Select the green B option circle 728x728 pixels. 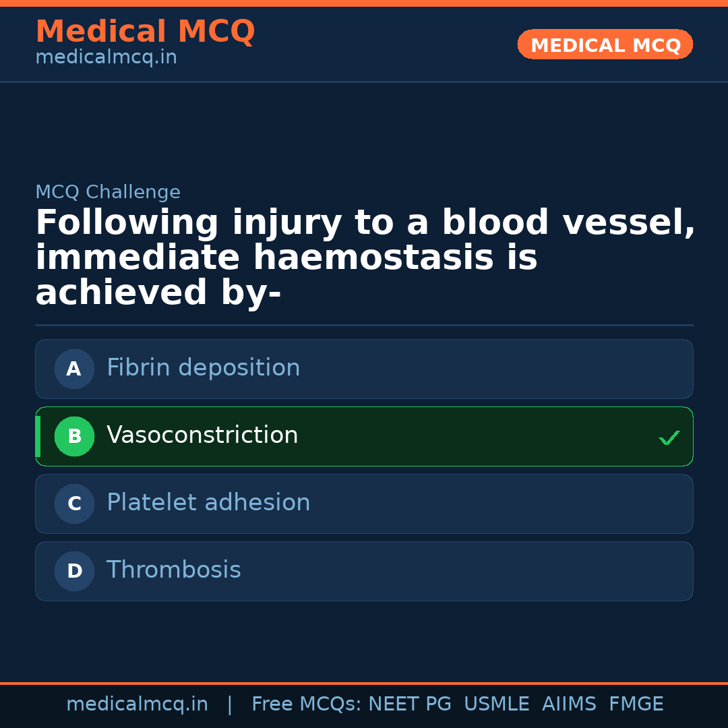pos(74,436)
